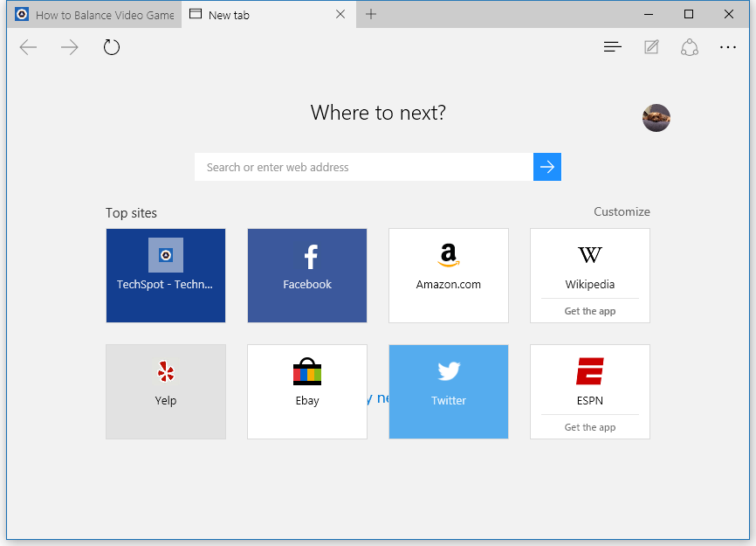The height and width of the screenshot is (546, 756).
Task: Go back using the back arrow
Action: (28, 47)
